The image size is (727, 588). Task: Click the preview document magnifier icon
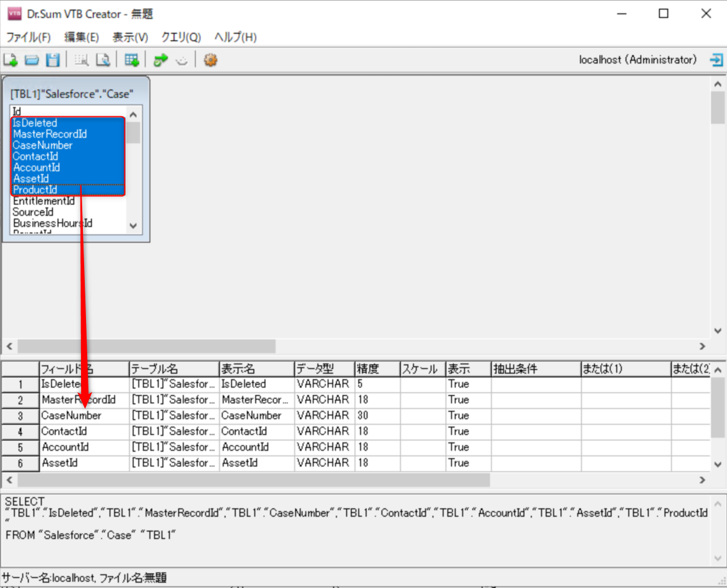(x=102, y=60)
